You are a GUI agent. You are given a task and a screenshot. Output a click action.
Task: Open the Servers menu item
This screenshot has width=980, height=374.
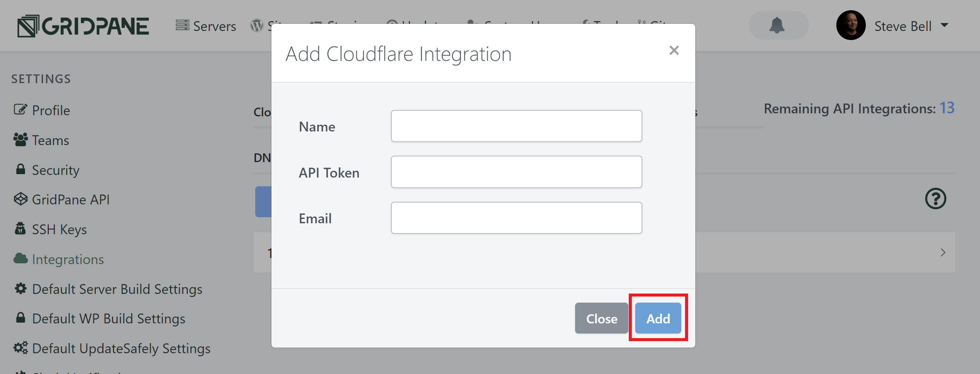point(206,26)
